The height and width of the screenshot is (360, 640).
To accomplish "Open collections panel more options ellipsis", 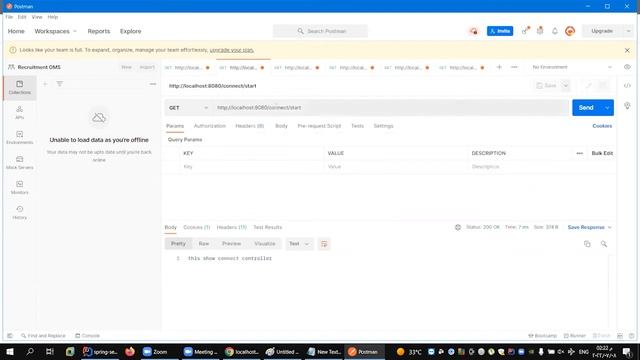I will pyautogui.click(x=153, y=84).
